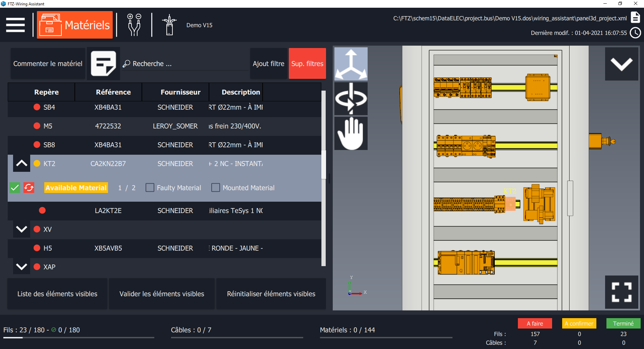Check the Mounted Material option

215,188
